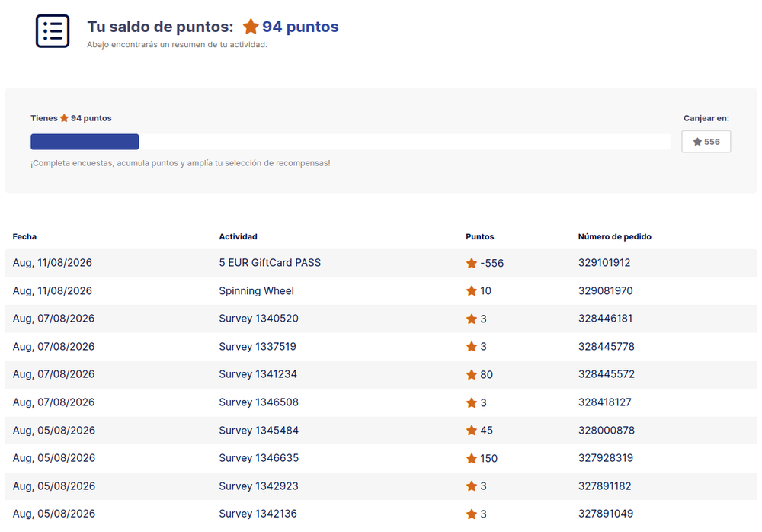762x532 pixels.
Task: Click order number 329081970
Action: pyautogui.click(x=606, y=291)
